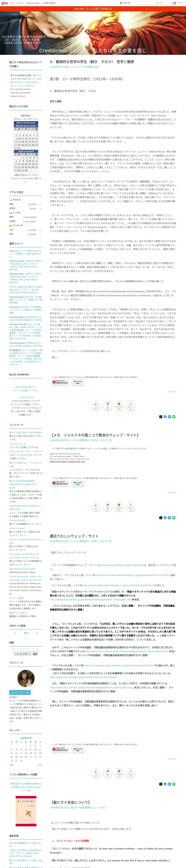This screenshot has height=868, width=186.
Task: Set font size to 標準
Action: (26, 633)
